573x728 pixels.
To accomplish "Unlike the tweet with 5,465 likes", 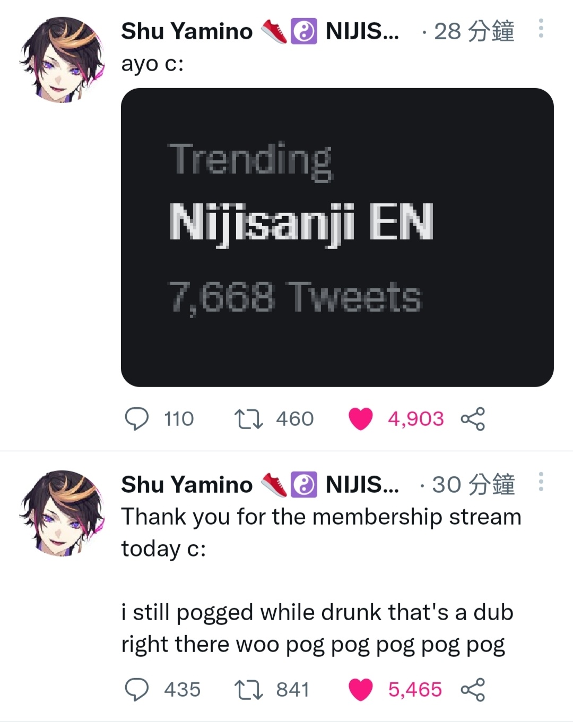I will pos(361,690).
